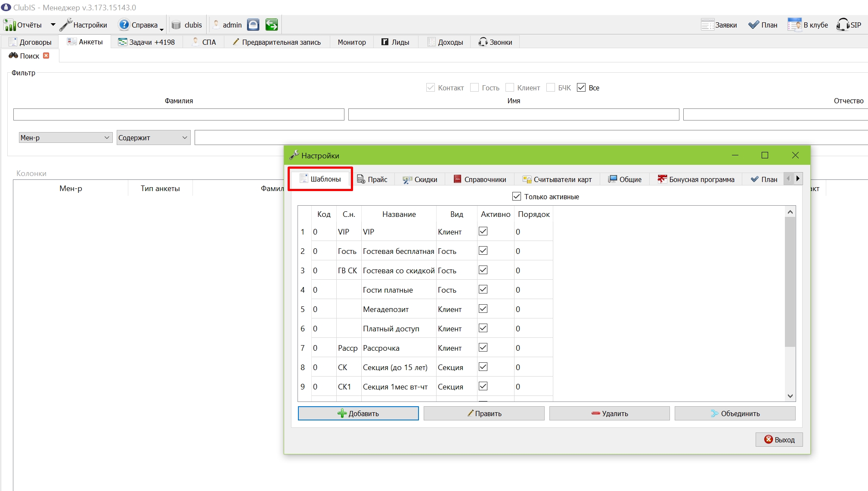Click the Выход button
The width and height of the screenshot is (868, 491).
click(779, 439)
